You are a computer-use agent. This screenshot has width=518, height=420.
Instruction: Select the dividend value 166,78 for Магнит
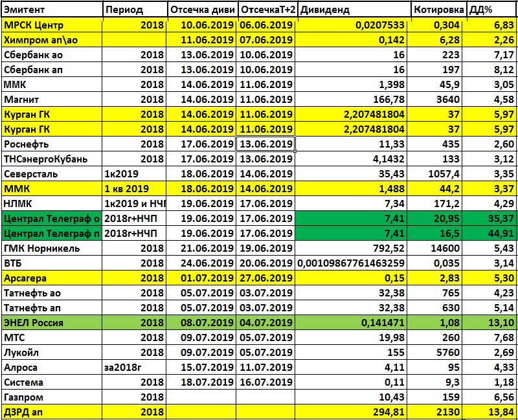(351, 100)
